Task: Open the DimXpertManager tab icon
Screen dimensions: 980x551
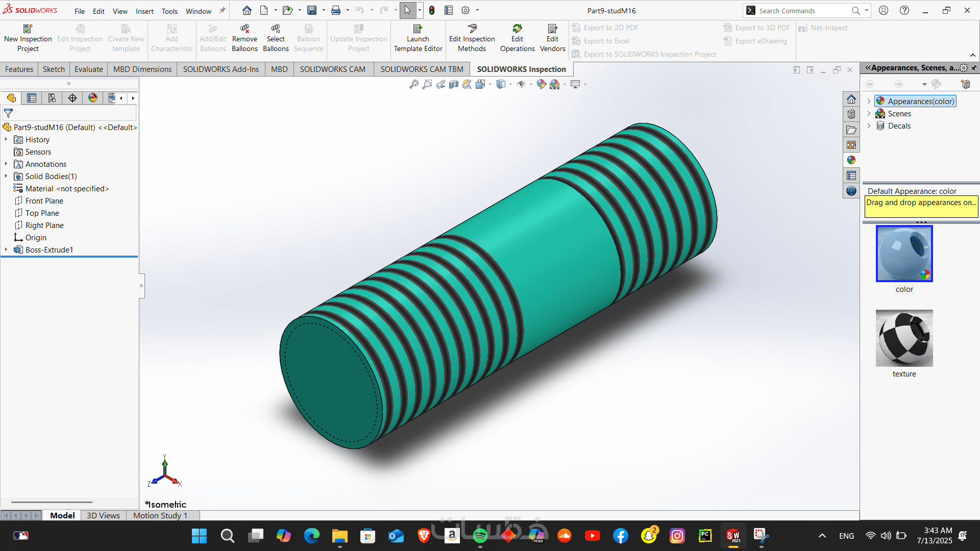Action: 72,98
